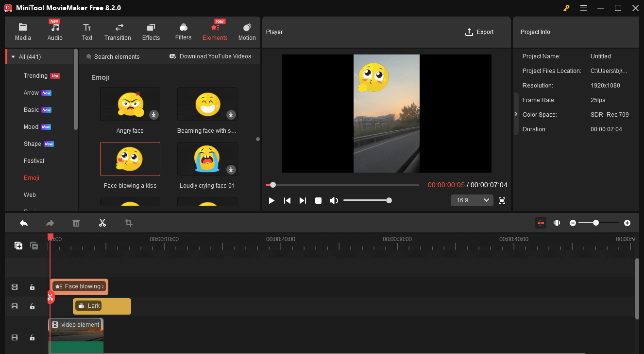Toggle timeline auto snap
This screenshot has height=354, width=644.
(x=541, y=223)
